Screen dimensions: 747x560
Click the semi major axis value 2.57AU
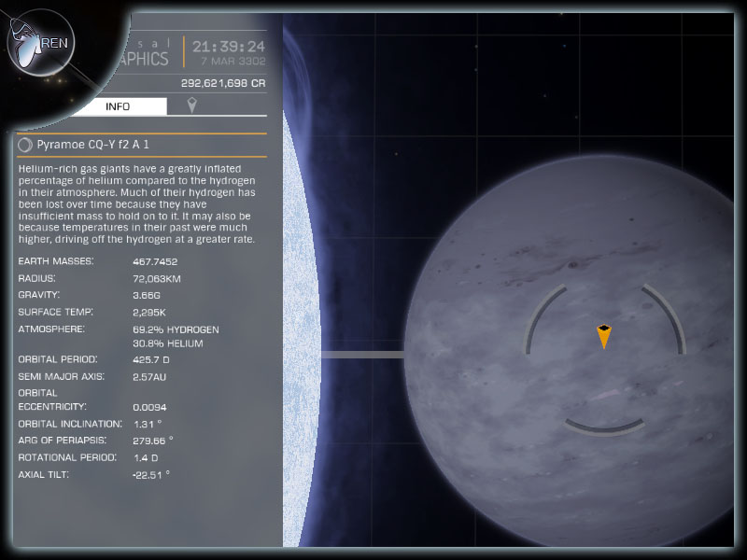[x=149, y=377]
